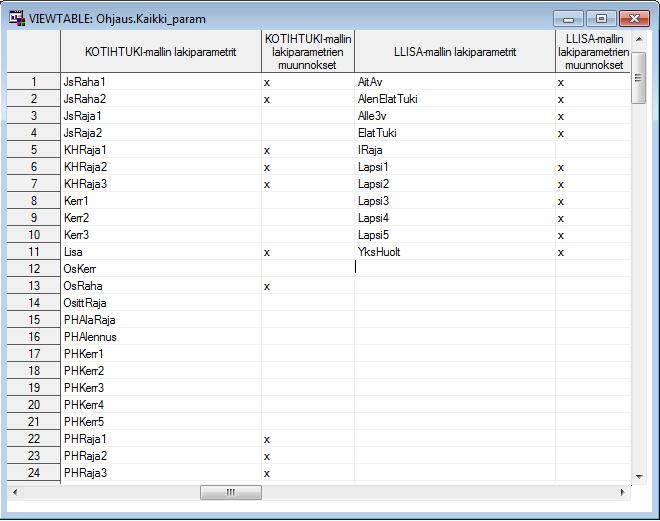
Task: Click cell Lapsi1
Action: (455, 167)
